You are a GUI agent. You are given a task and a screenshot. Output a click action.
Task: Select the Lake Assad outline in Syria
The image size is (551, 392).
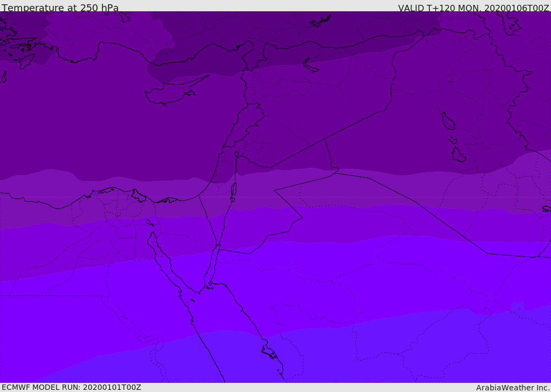[310, 65]
